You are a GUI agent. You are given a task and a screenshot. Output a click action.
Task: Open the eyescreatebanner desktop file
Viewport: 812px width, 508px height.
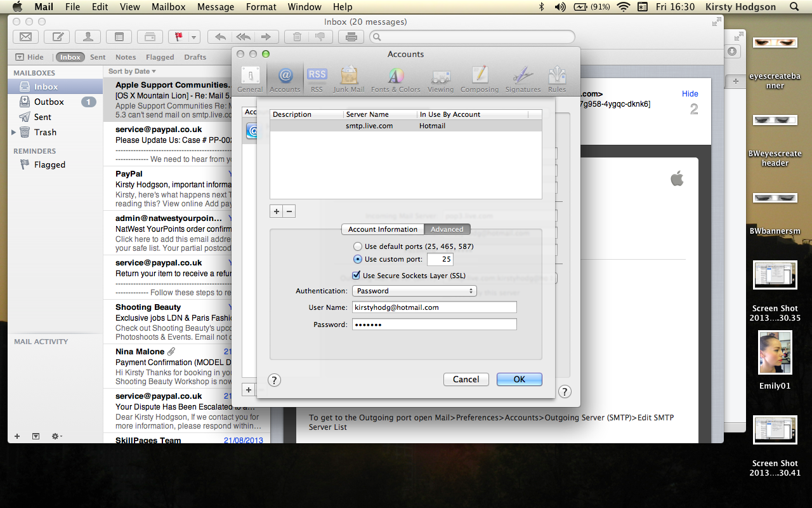click(x=775, y=43)
